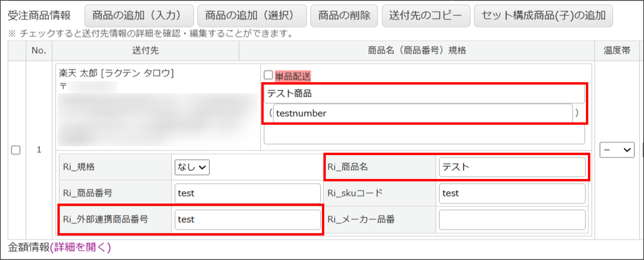Focus the empty 規格 field below testnumber

point(425,134)
